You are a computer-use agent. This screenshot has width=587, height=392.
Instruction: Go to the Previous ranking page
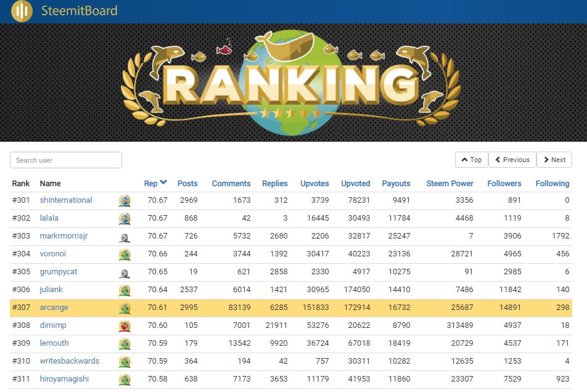(x=512, y=160)
